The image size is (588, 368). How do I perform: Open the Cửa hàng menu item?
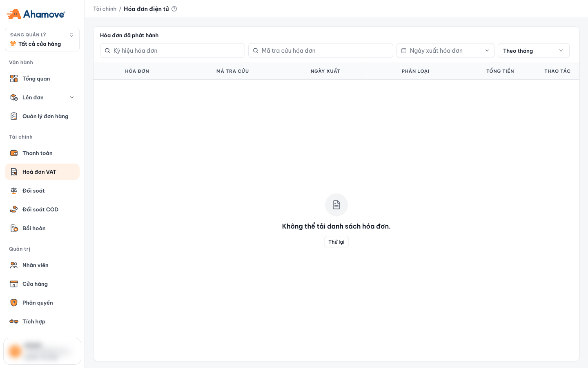pyautogui.click(x=42, y=284)
